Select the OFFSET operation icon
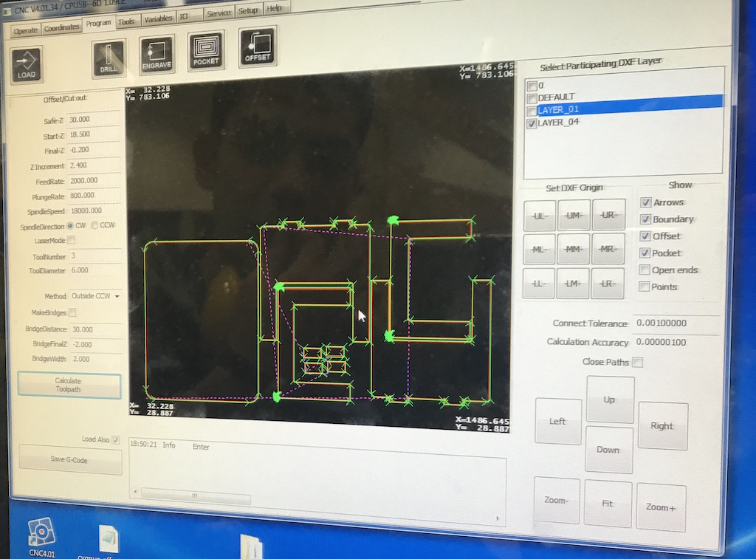756x559 pixels. click(x=258, y=47)
